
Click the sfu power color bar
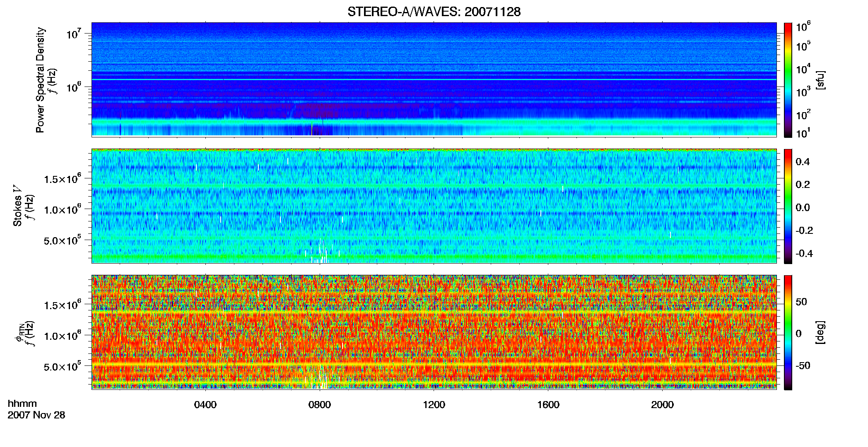pyautogui.click(x=788, y=80)
